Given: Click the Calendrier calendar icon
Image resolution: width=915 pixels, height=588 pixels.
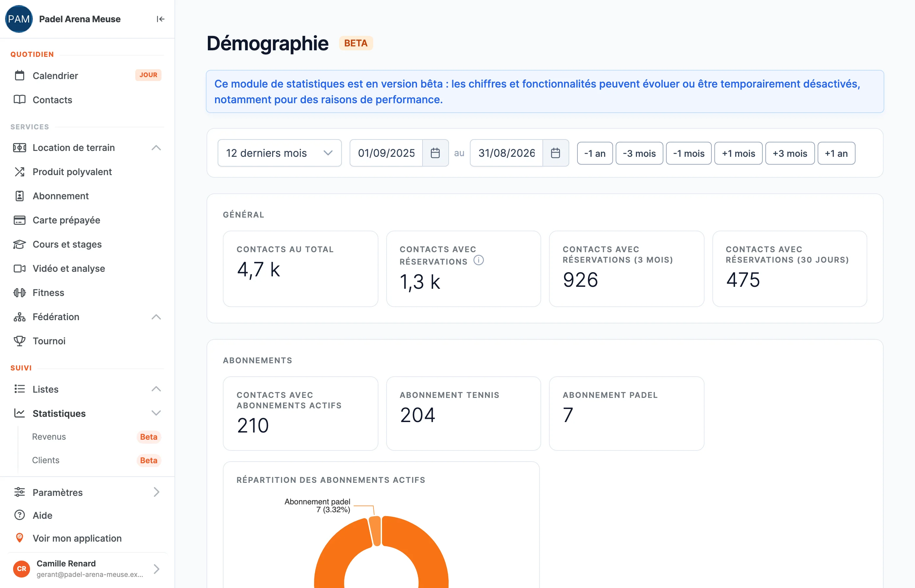Looking at the screenshot, I should pos(20,75).
